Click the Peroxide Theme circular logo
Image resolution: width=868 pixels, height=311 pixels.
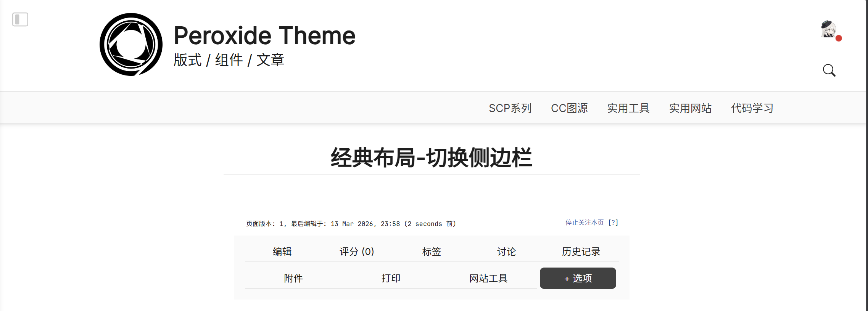point(131,45)
